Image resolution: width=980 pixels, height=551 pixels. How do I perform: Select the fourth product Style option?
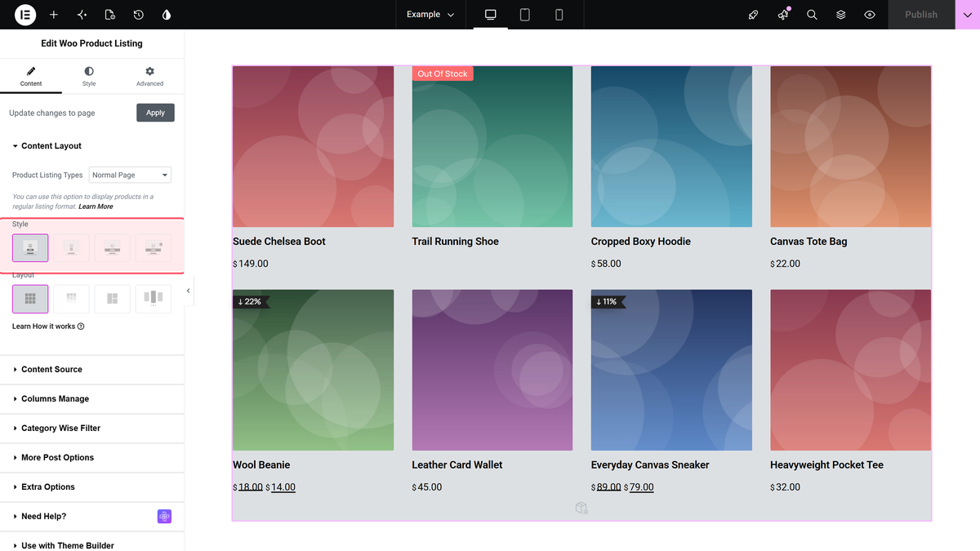154,248
